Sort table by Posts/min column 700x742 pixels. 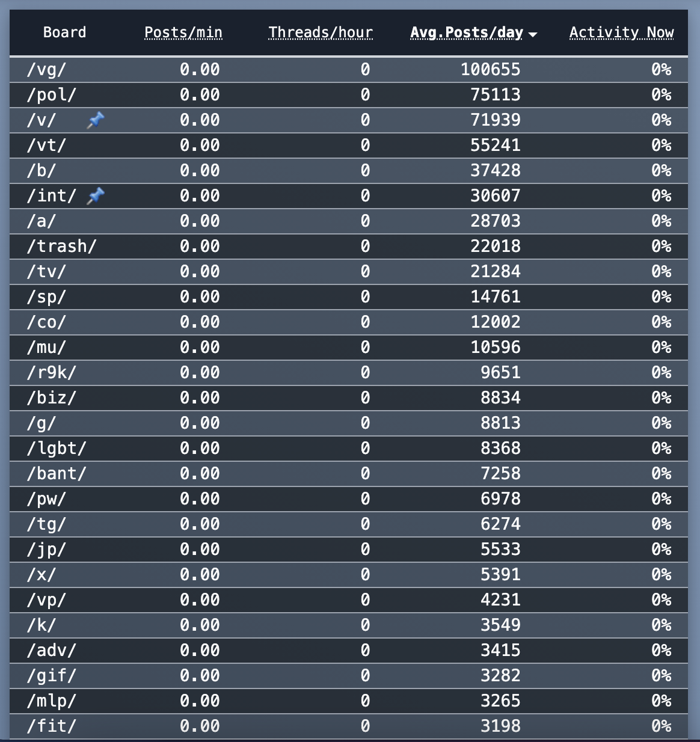click(183, 32)
